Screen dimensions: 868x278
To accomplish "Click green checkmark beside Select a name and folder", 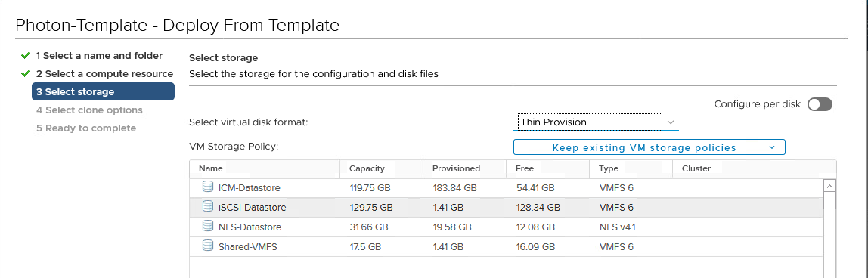I will coord(25,56).
